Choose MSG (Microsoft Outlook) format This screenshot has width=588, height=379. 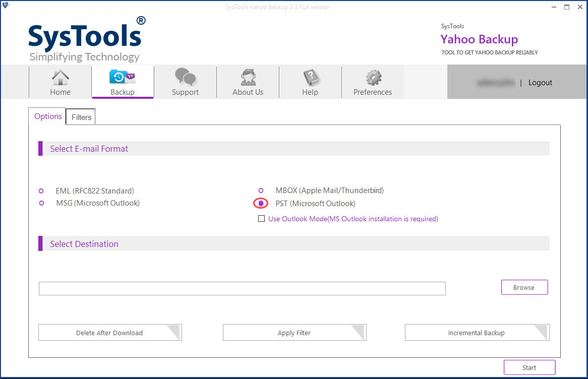coord(42,203)
